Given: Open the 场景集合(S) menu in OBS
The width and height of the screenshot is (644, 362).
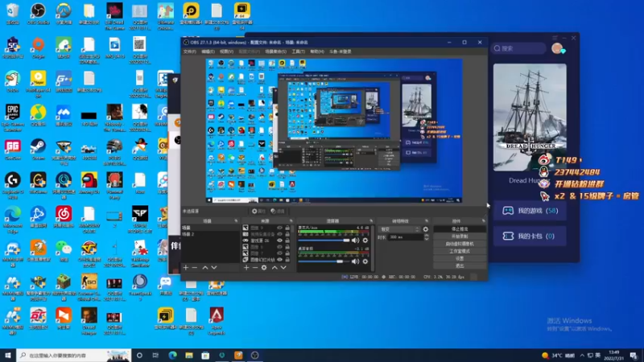Looking at the screenshot, I should tap(275, 51).
